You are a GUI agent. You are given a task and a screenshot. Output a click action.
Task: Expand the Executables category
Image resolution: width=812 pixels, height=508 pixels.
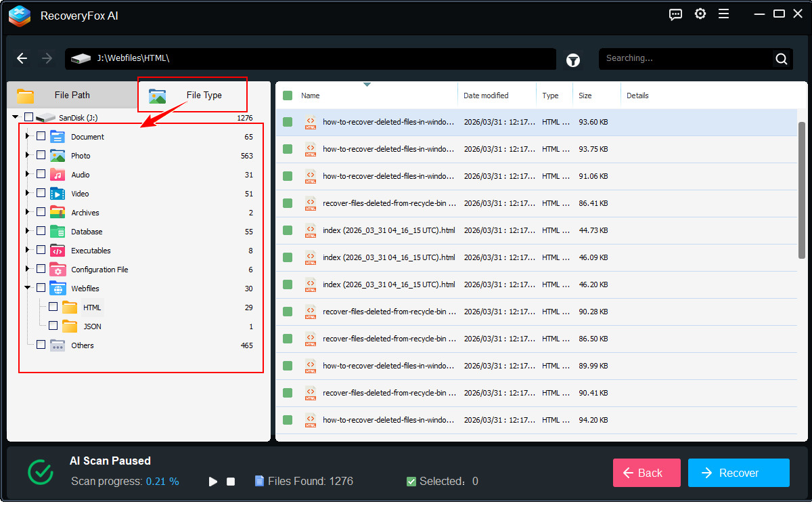click(x=28, y=250)
